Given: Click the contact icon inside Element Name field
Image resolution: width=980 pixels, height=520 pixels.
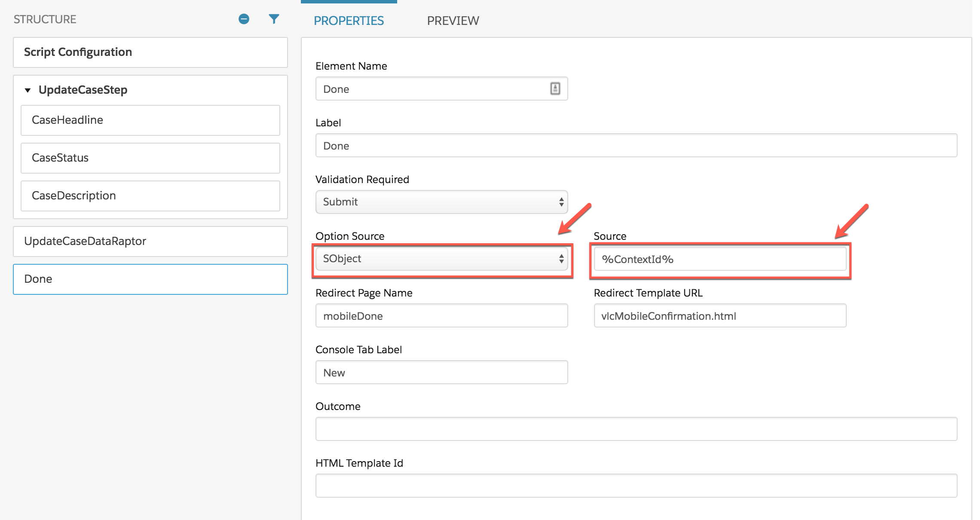Looking at the screenshot, I should (x=555, y=89).
